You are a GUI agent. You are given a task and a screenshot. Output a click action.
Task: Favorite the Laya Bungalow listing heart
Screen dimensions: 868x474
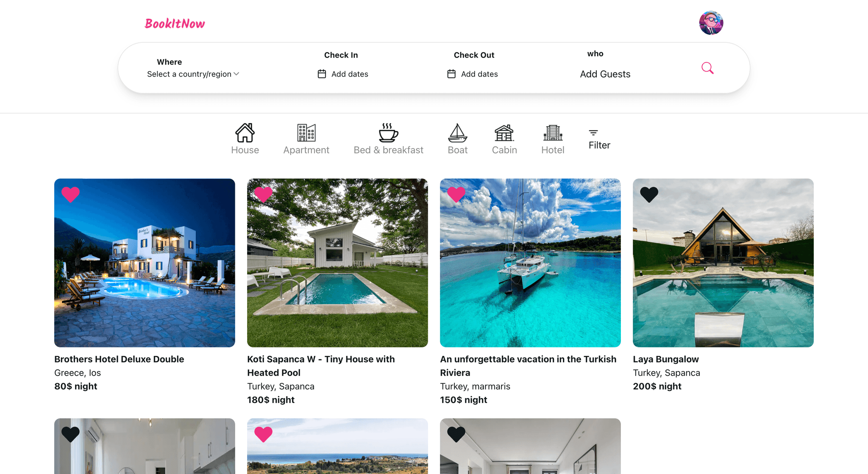[x=649, y=194]
